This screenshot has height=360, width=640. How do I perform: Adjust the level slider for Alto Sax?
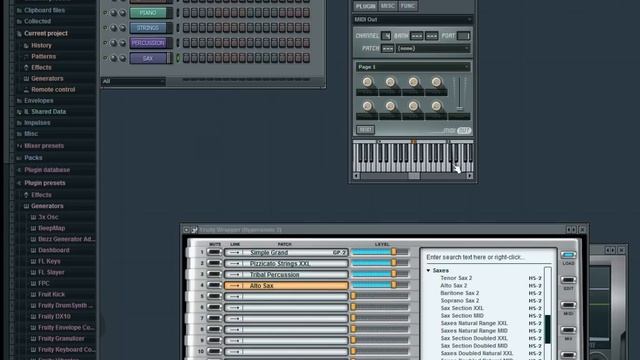coord(380,285)
